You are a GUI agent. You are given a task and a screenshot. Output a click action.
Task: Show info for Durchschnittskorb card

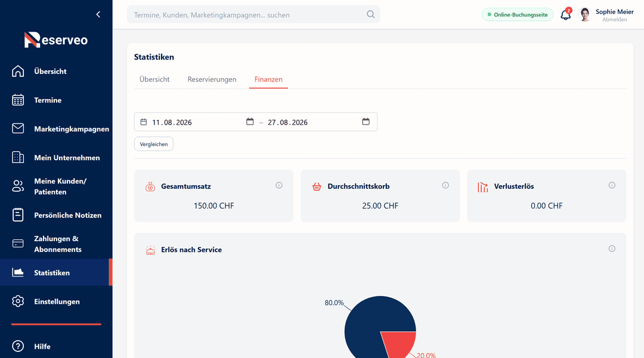[445, 185]
